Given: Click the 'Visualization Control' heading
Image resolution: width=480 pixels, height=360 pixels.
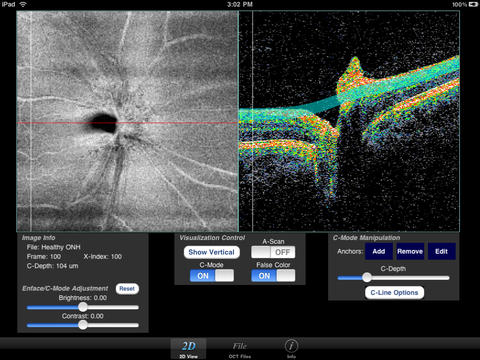Looking at the screenshot, I should tap(212, 238).
